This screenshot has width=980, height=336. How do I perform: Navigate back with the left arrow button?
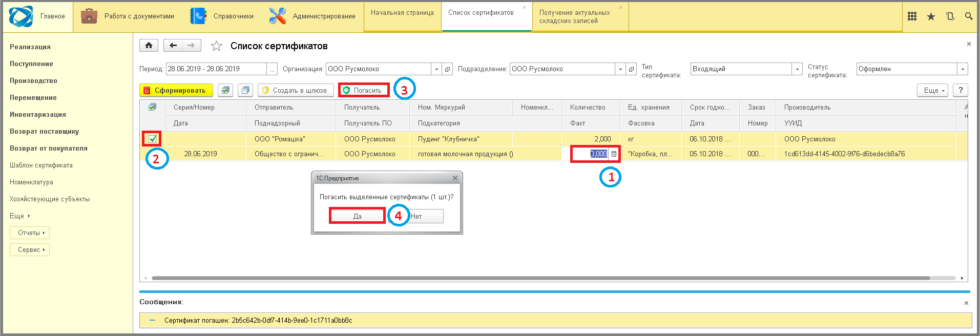pyautogui.click(x=173, y=46)
